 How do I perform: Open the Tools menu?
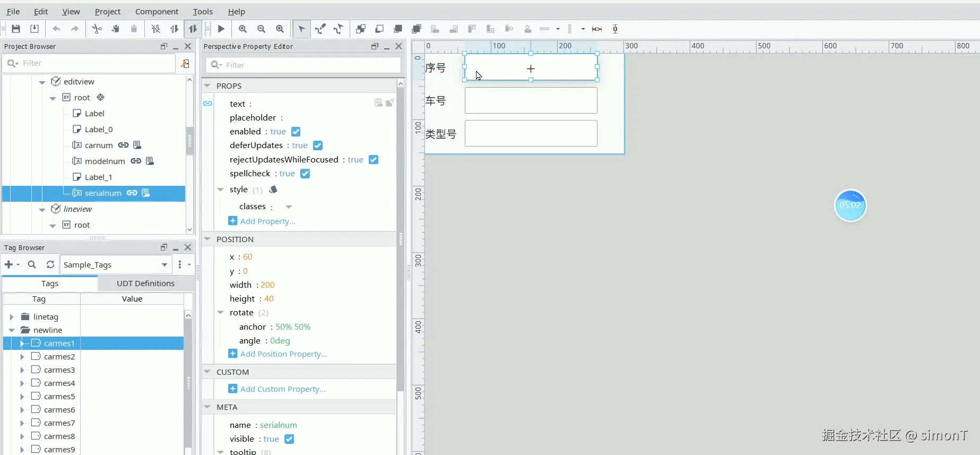tap(203, 11)
